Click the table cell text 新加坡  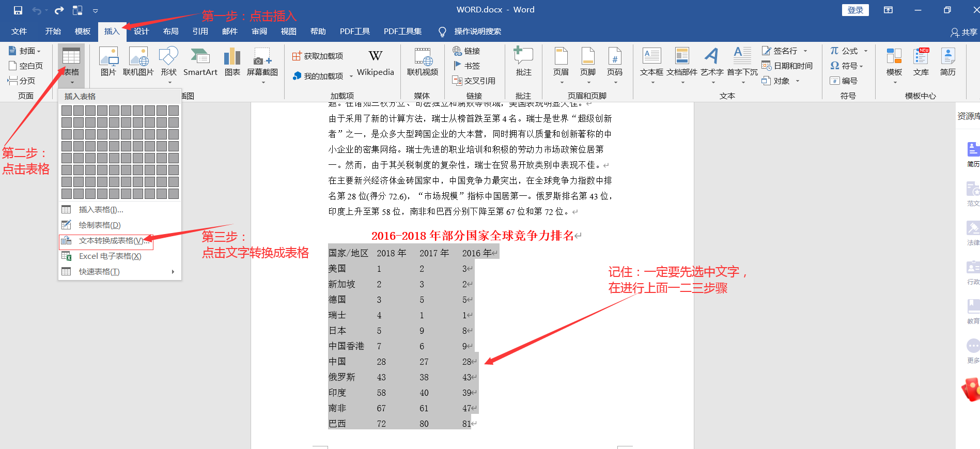click(342, 284)
